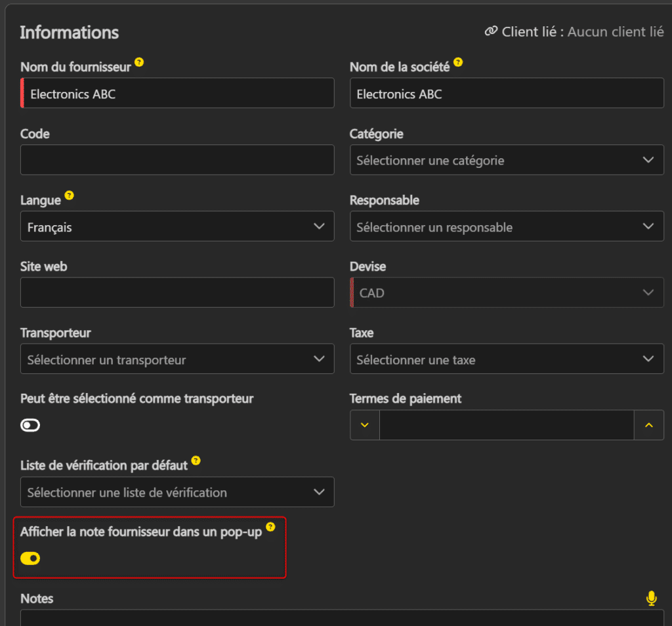Screen dimensions: 672x626
Task: Expand the Taxe dropdown
Action: (x=506, y=360)
